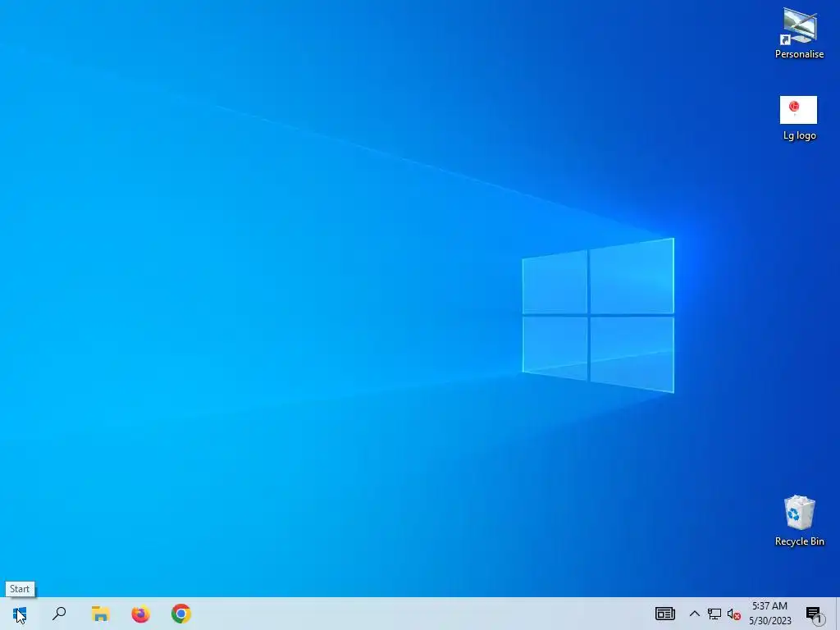This screenshot has width=840, height=630.
Task: Select the Recycle Bin desktop icon
Action: pos(799,521)
